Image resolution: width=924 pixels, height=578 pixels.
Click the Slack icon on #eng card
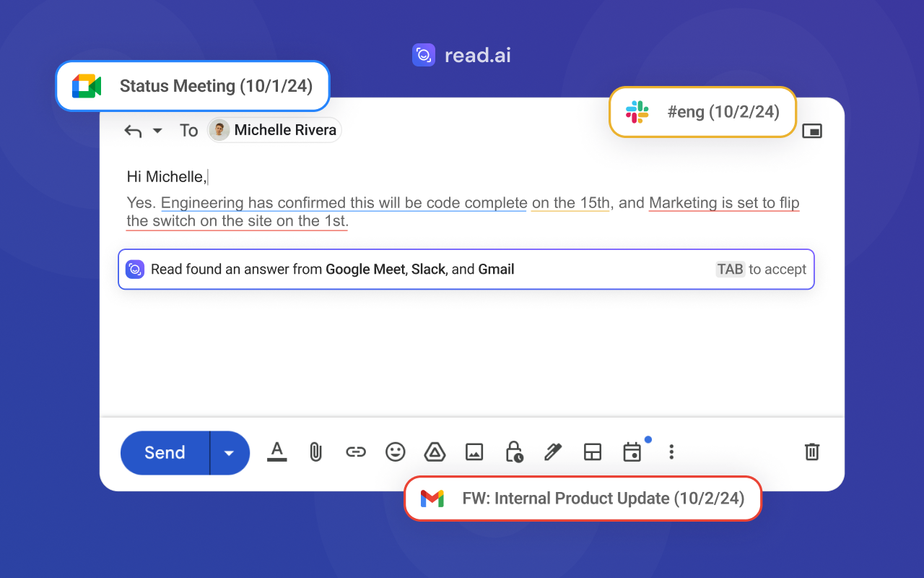[x=637, y=112]
